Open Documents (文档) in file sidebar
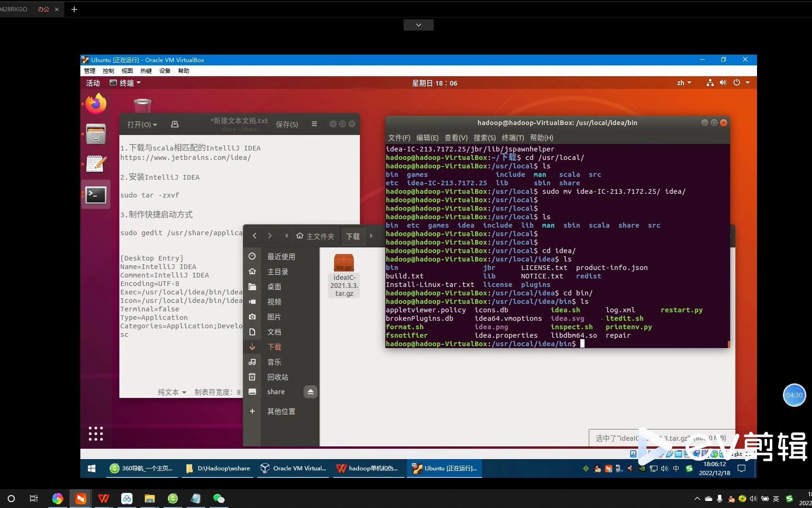The width and height of the screenshot is (812, 508). tap(281, 332)
